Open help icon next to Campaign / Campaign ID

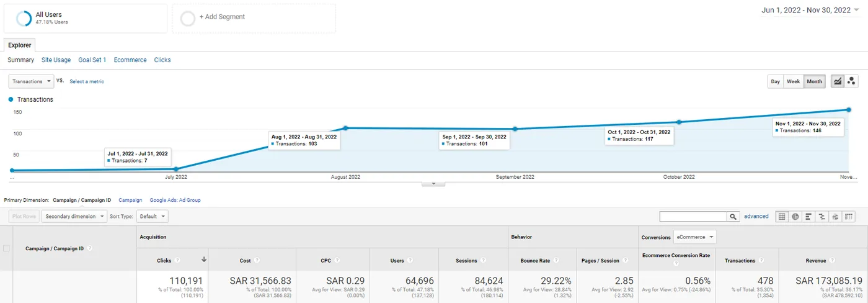(90, 248)
